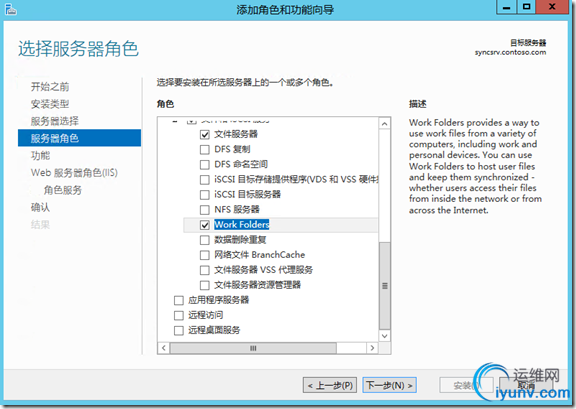Screen dimensions: 576x409
Task: Switch to the 功能 wizard step
Action: click(40, 155)
